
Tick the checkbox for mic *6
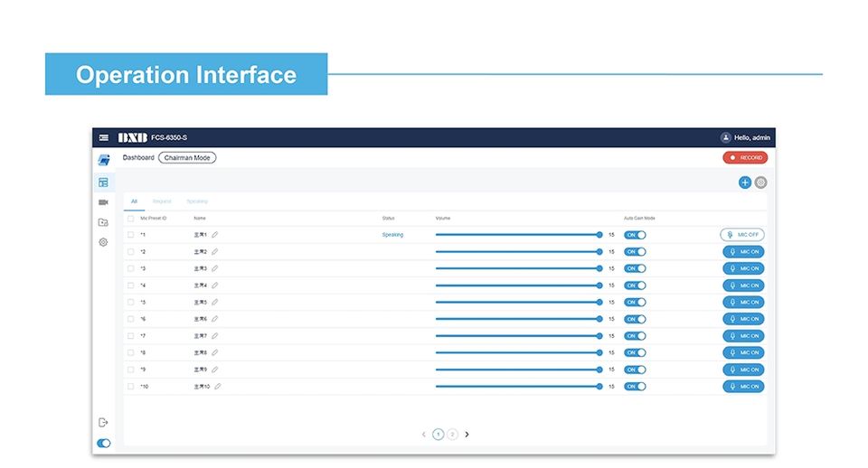click(x=130, y=319)
